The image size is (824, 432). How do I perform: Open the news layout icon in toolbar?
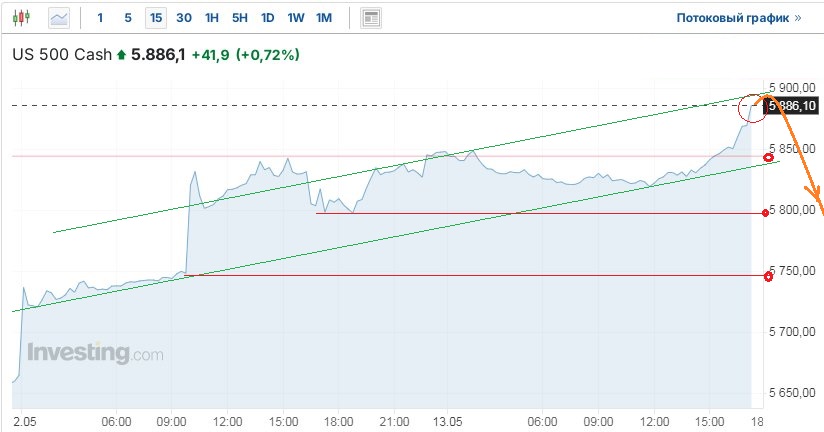pyautogui.click(x=371, y=18)
